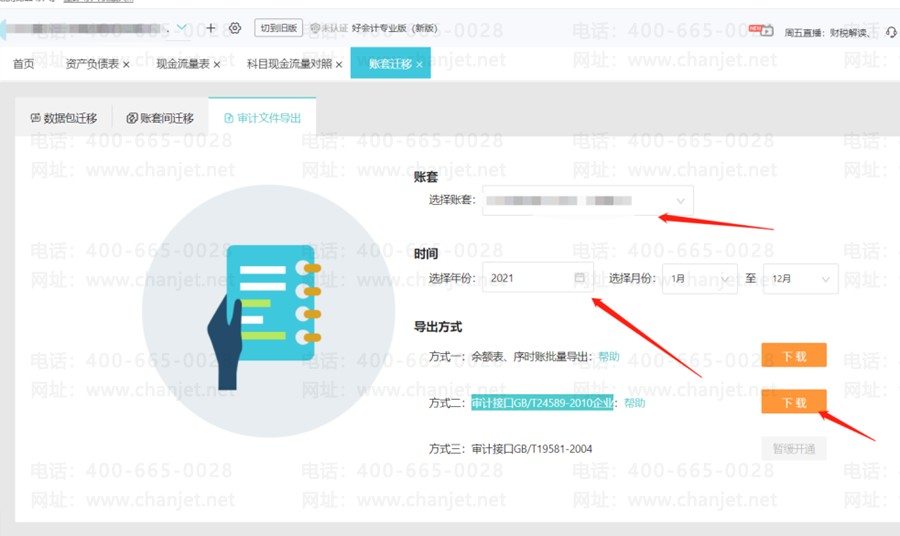Image resolution: width=900 pixels, height=536 pixels.
Task: Click the 选择年份 2021 input field
Action: [x=537, y=278]
